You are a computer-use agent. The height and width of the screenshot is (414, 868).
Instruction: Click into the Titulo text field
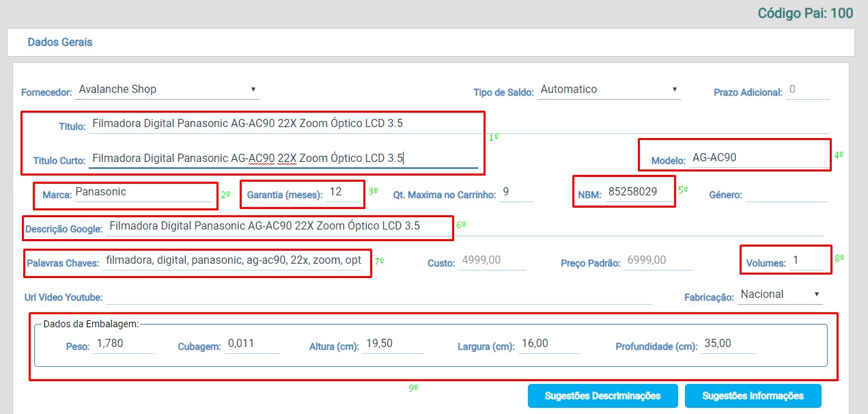[x=458, y=124]
